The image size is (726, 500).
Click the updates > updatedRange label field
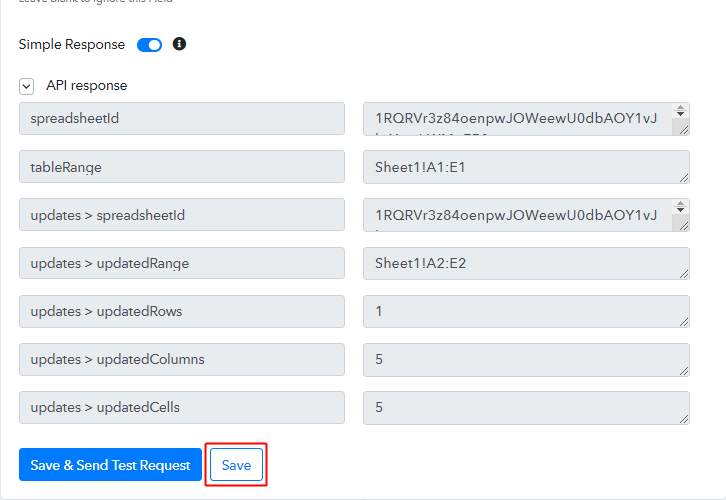coord(182,263)
